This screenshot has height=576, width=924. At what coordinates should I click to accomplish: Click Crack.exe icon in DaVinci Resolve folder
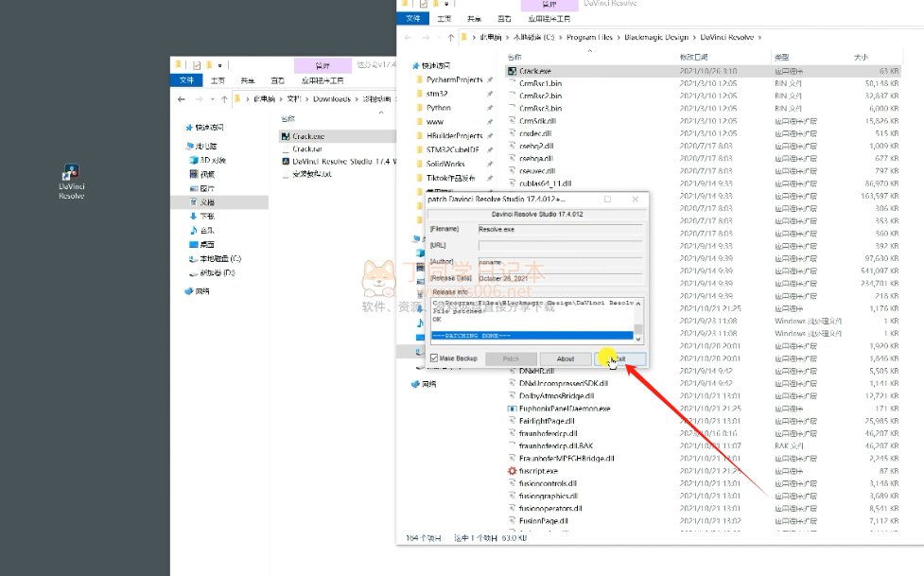512,71
